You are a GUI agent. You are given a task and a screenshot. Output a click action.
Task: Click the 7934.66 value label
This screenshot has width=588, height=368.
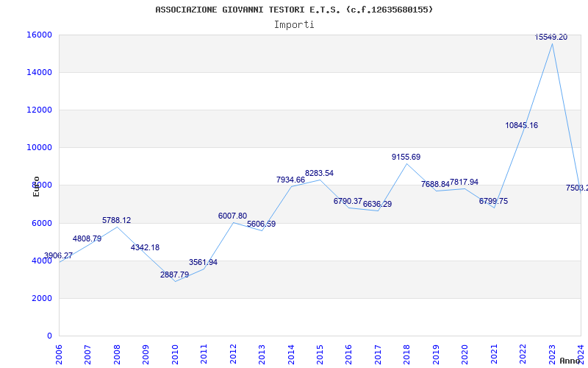coord(290,180)
